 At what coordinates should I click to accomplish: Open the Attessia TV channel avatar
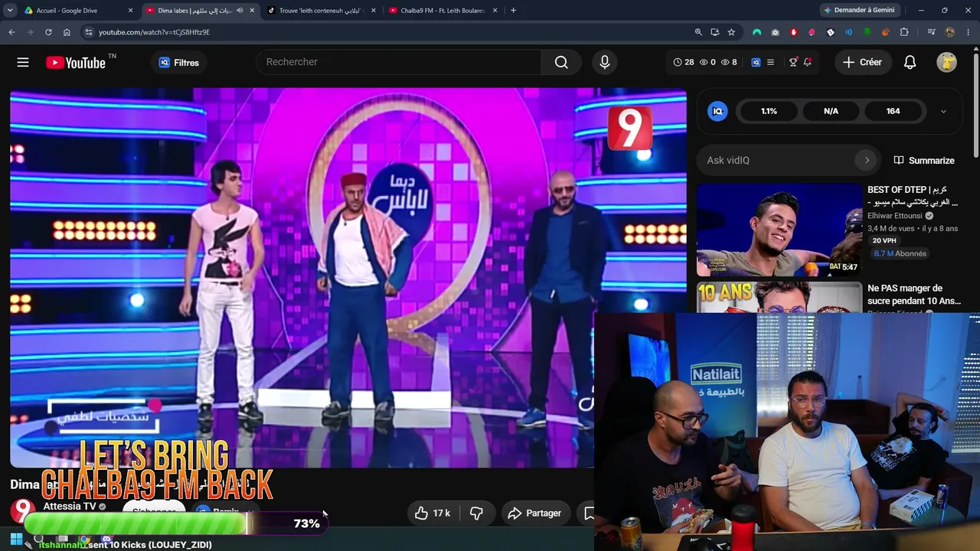pyautogui.click(x=23, y=510)
